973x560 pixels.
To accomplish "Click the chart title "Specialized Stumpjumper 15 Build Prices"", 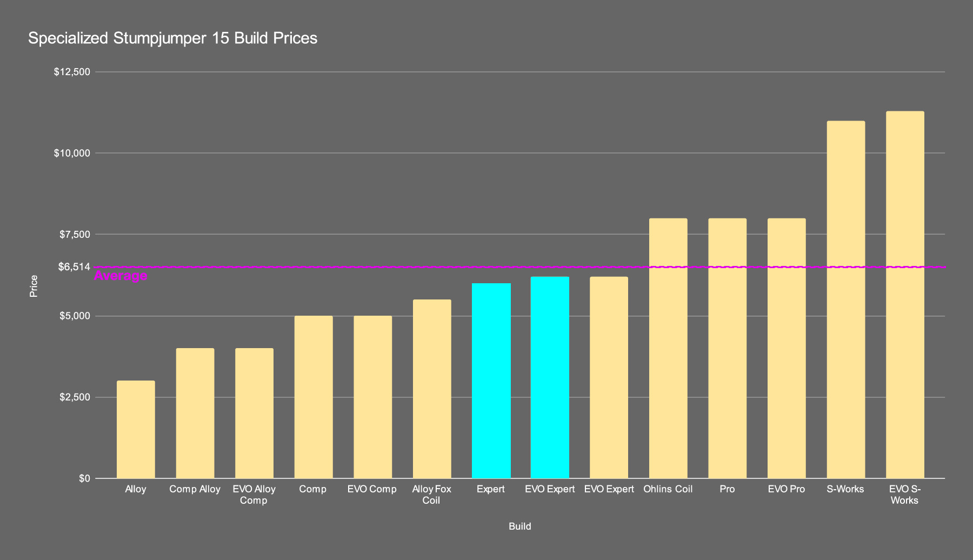I will point(172,38).
